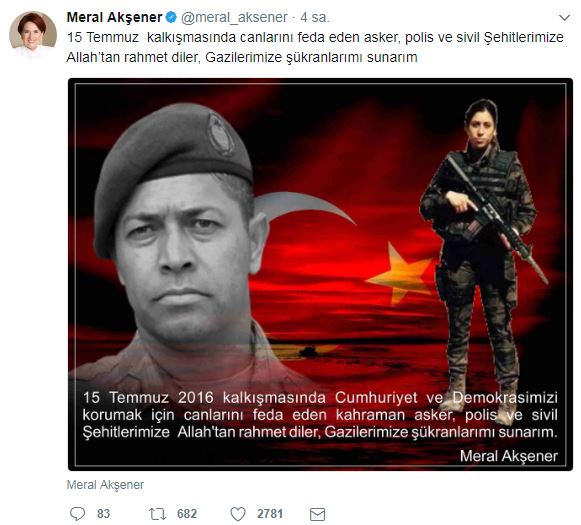Click the Meral Akşener caption below the image
The width and height of the screenshot is (581, 525).
tap(105, 485)
